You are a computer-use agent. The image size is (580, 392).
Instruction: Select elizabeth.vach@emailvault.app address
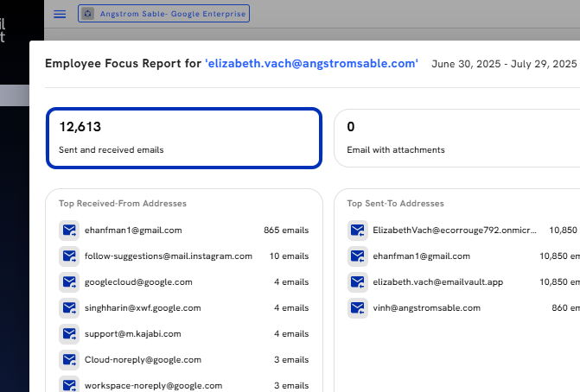(438, 282)
